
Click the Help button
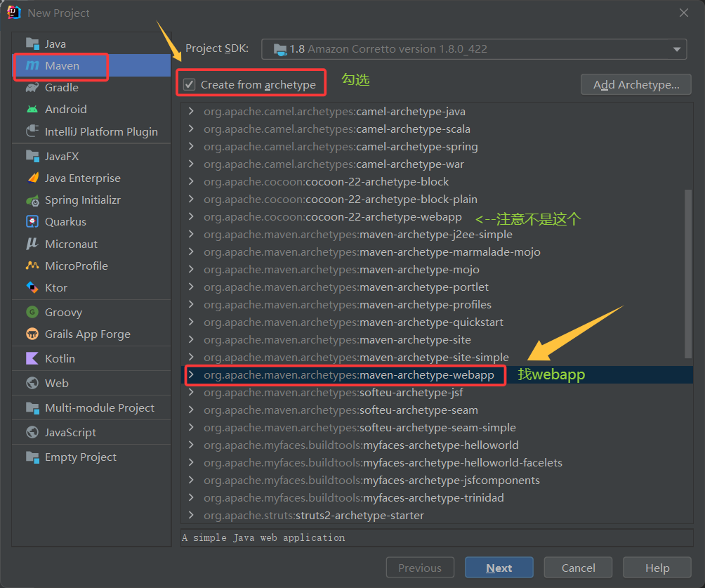click(657, 568)
